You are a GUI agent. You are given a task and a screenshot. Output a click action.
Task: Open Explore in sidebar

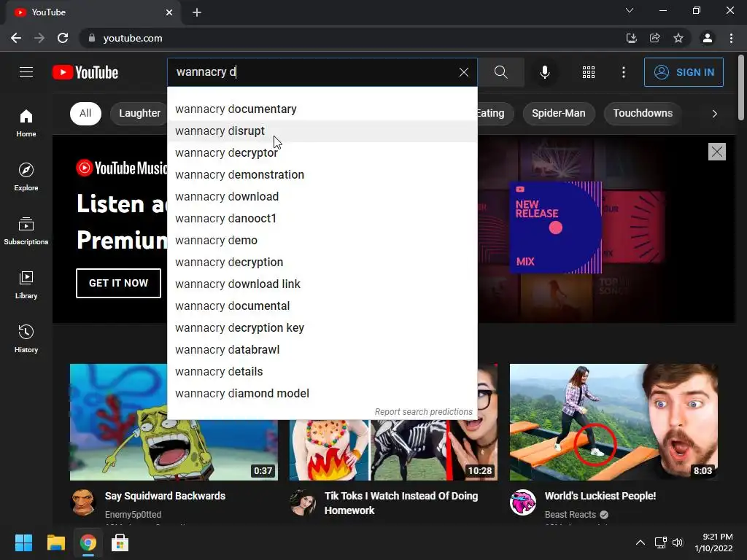pos(26,177)
